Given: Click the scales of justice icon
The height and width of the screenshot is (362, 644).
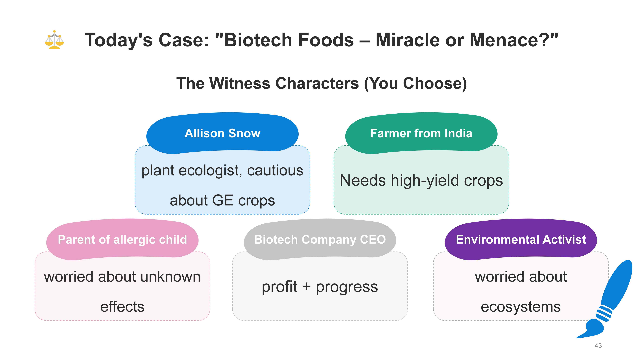Looking at the screenshot, I should [54, 40].
